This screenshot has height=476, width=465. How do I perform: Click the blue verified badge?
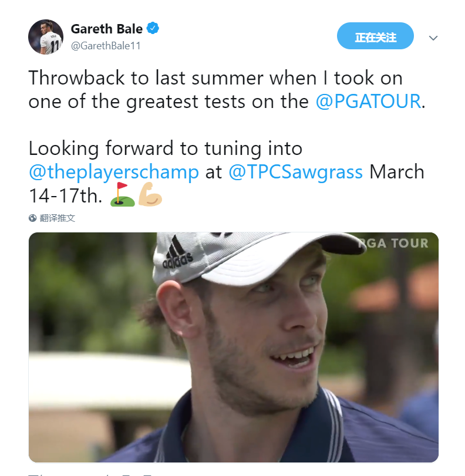[x=153, y=28]
